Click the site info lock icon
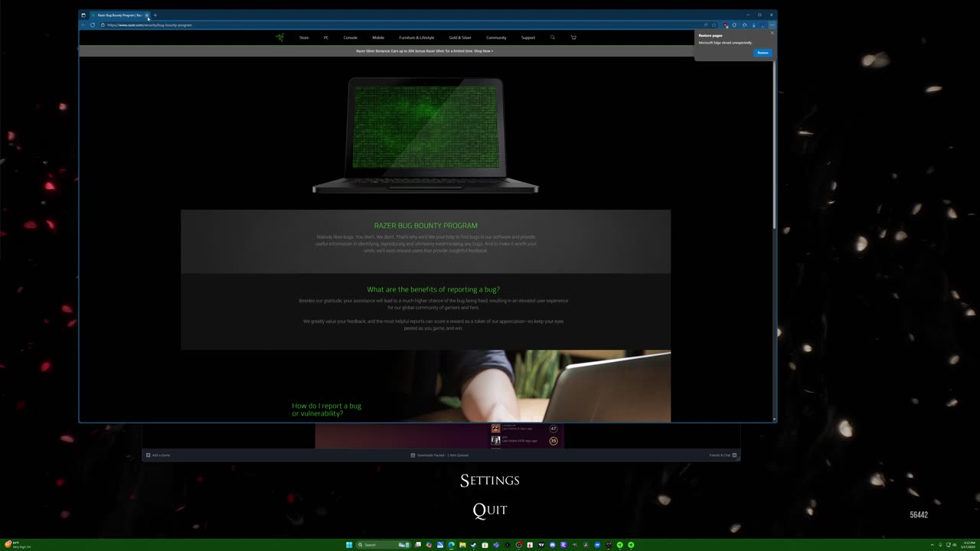The height and width of the screenshot is (551, 980). tap(103, 24)
